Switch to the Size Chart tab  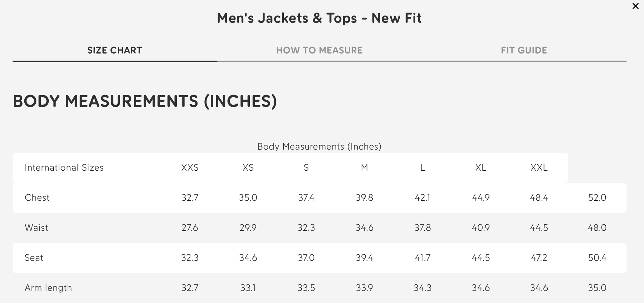pyautogui.click(x=114, y=50)
